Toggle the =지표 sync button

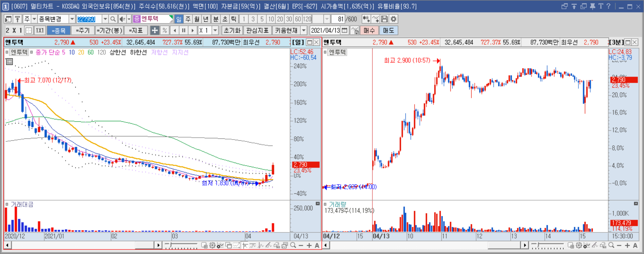pyautogui.click(x=136, y=30)
